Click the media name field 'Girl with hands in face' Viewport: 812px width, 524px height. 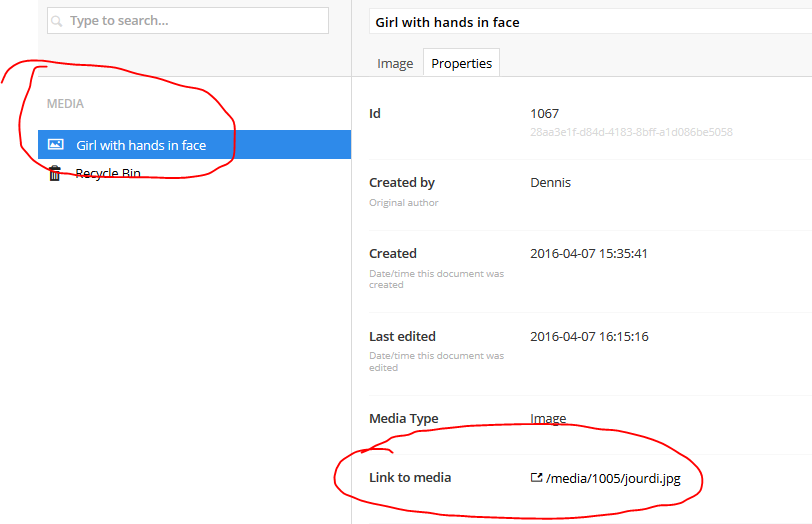[x=590, y=22]
